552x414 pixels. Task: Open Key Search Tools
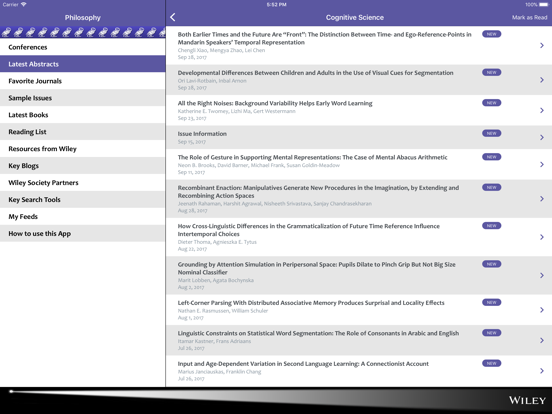click(83, 199)
